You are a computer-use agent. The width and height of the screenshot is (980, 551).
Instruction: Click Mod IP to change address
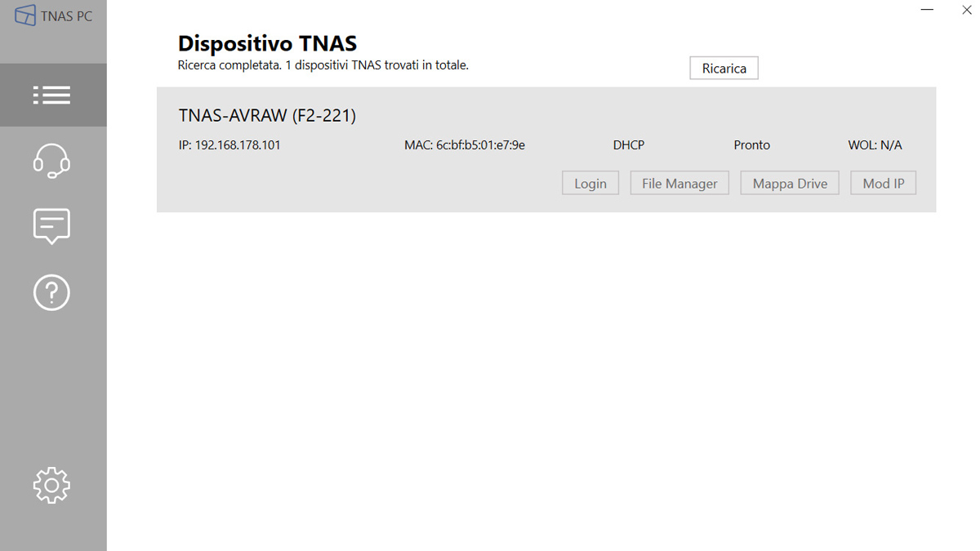tap(883, 184)
